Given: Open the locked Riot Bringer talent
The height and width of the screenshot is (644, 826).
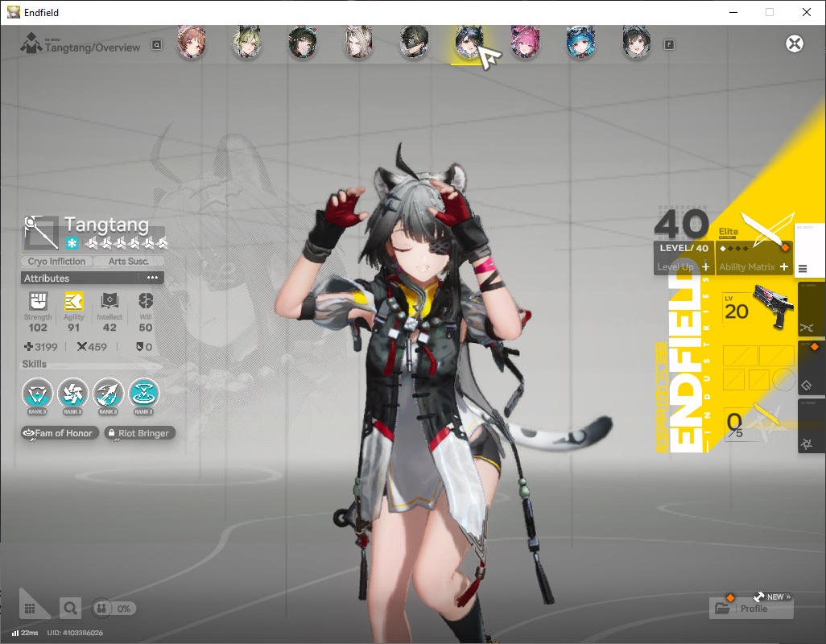Looking at the screenshot, I should 139,433.
